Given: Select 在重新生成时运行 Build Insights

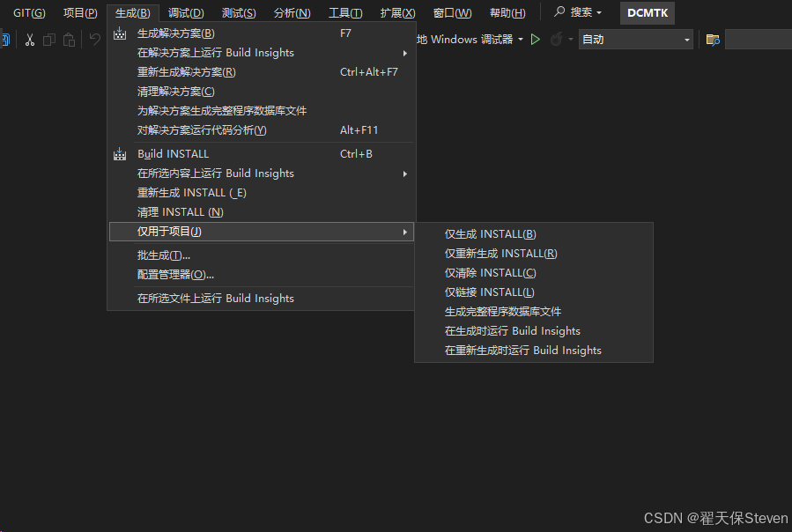Looking at the screenshot, I should pyautogui.click(x=533, y=351).
